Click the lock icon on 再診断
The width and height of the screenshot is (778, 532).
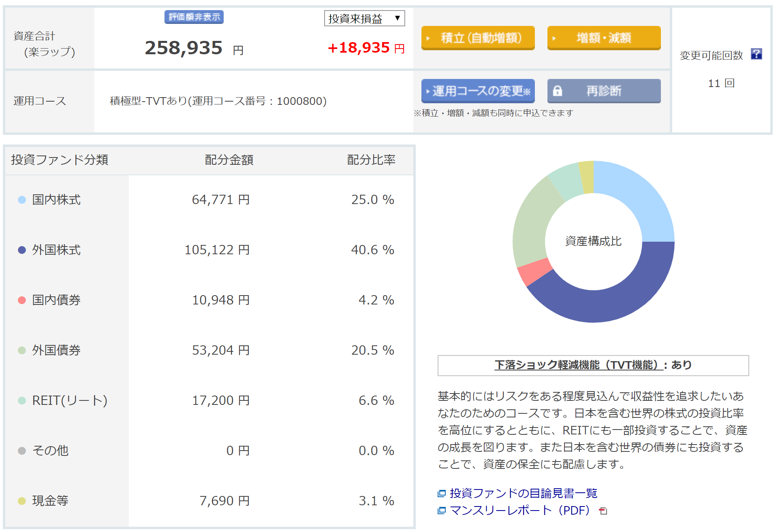tap(558, 91)
